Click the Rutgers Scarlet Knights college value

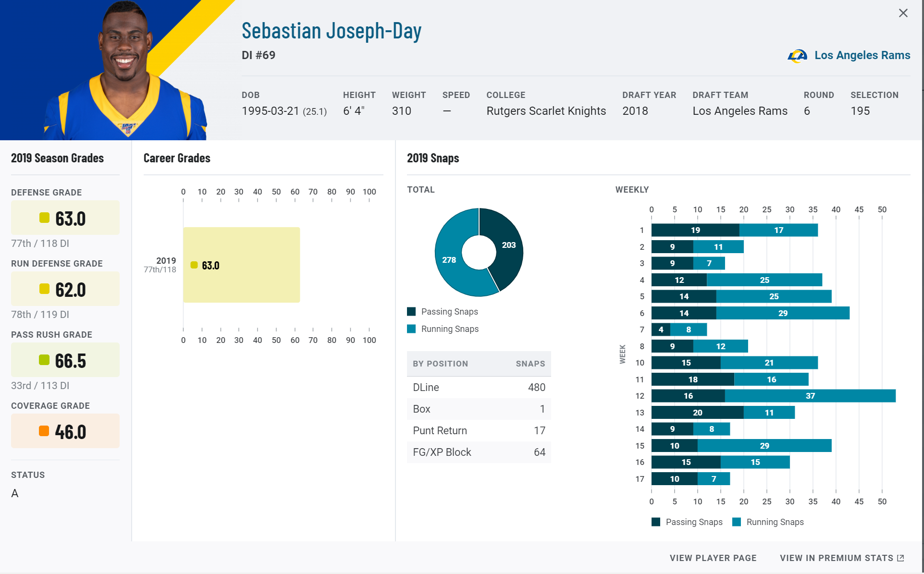click(x=546, y=111)
